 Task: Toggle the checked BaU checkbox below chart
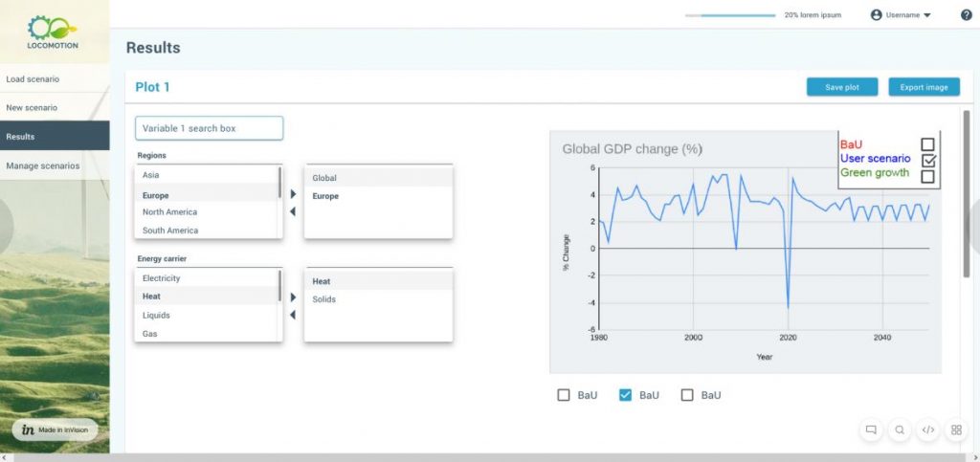(625, 395)
